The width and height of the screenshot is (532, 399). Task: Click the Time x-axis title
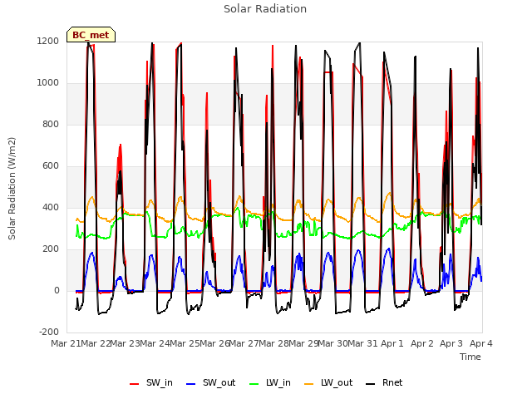tap(470, 357)
